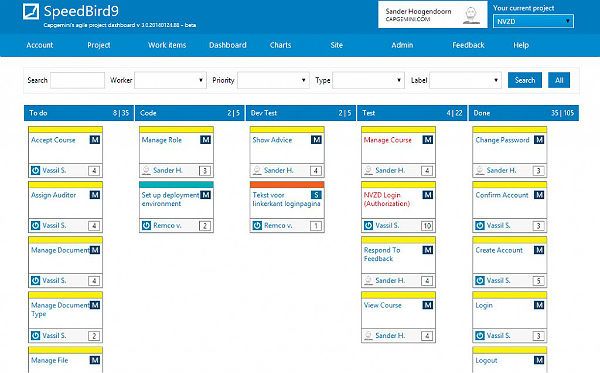Click the M priority badge on Manage Role
The height and width of the screenshot is (373, 600).
pos(205,140)
